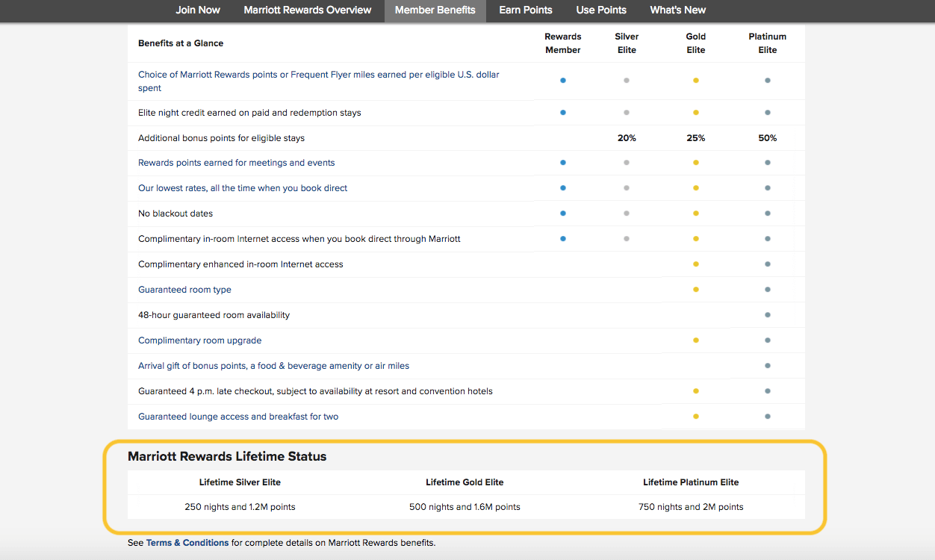
Task: Click the No blackout dates row text
Action: [x=175, y=214]
